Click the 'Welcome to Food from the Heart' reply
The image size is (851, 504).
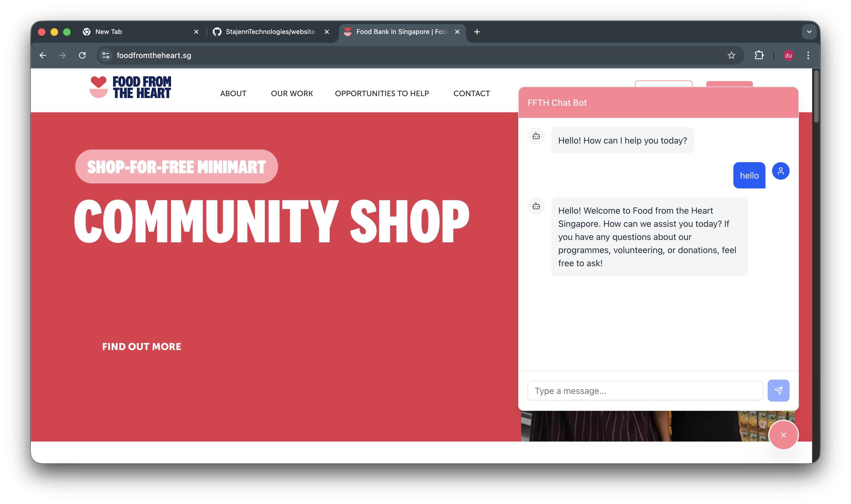coord(649,237)
